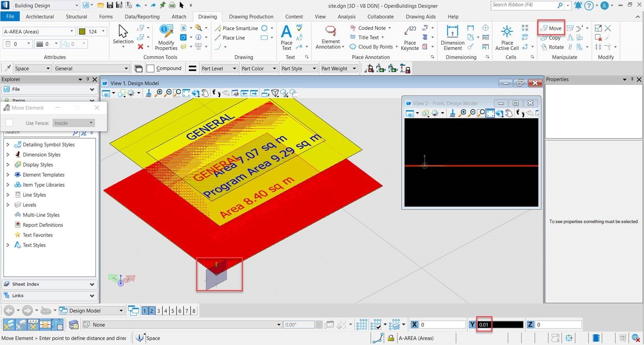Select Text Favorites in Explorer tree
The width and height of the screenshot is (644, 345).
click(x=38, y=235)
